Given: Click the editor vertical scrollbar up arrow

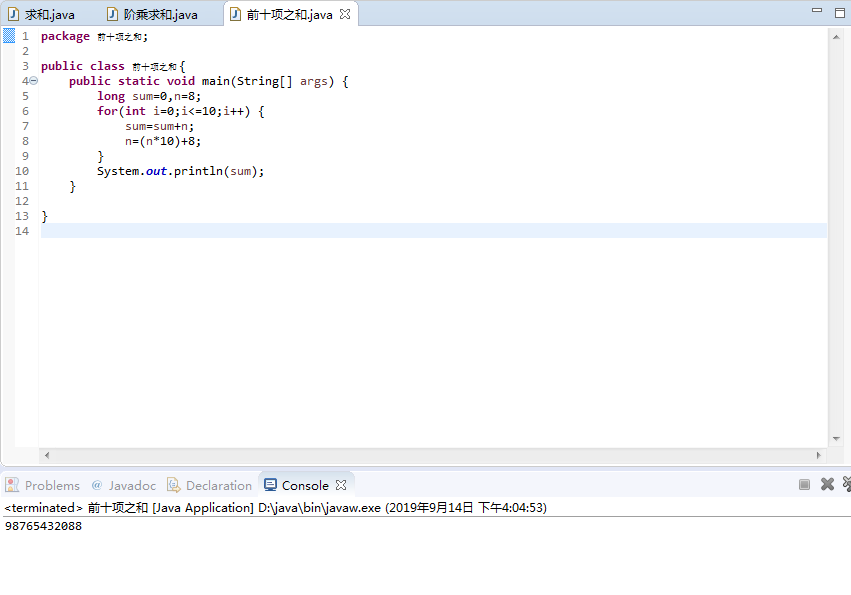Looking at the screenshot, I should pos(836,37).
